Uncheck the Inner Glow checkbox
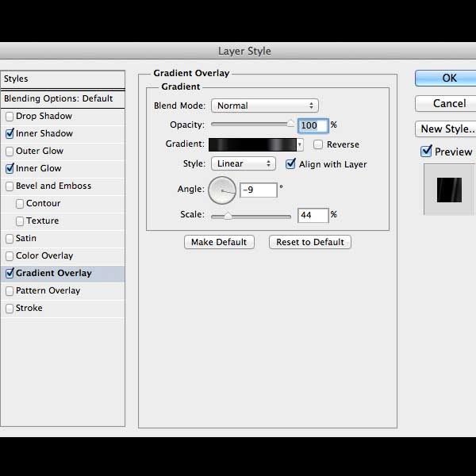476x476 pixels. 10,168
